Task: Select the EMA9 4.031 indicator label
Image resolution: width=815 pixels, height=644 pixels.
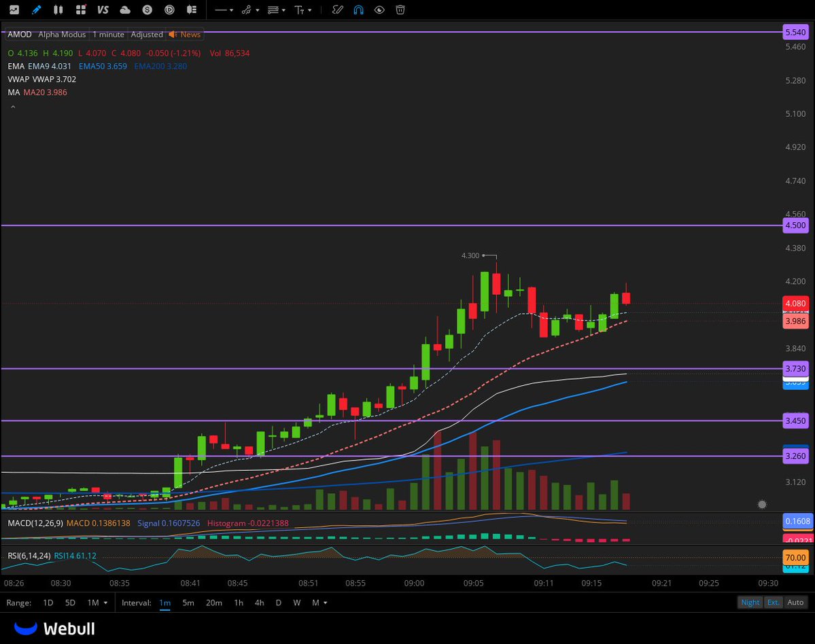Action: click(x=50, y=66)
